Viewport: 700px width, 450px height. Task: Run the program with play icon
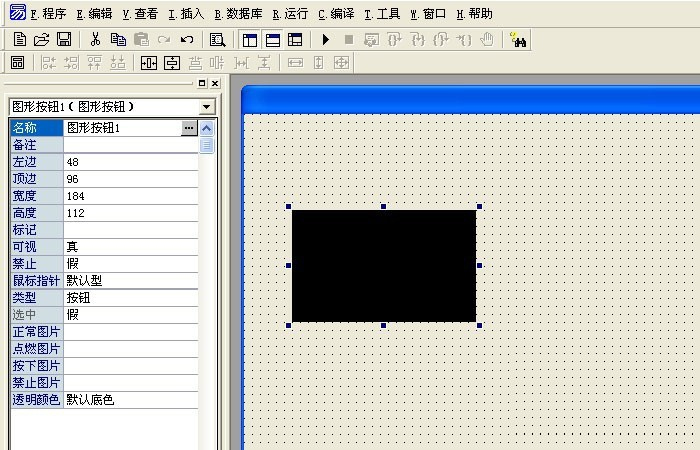click(326, 40)
